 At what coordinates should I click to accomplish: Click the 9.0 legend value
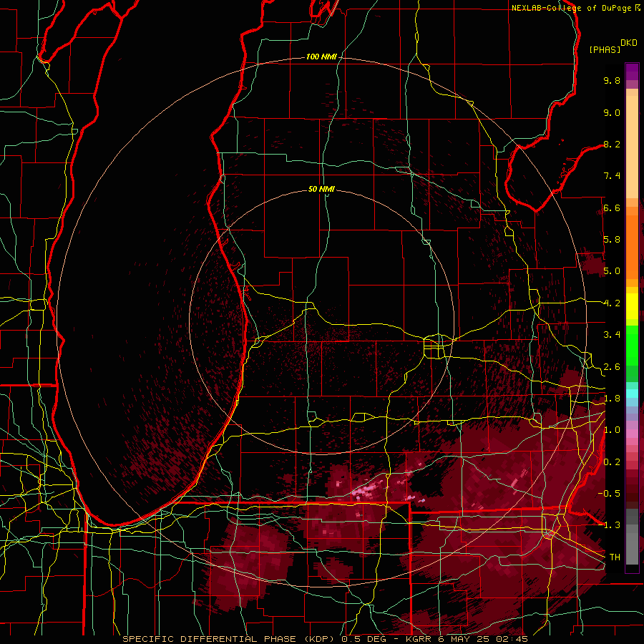612,112
